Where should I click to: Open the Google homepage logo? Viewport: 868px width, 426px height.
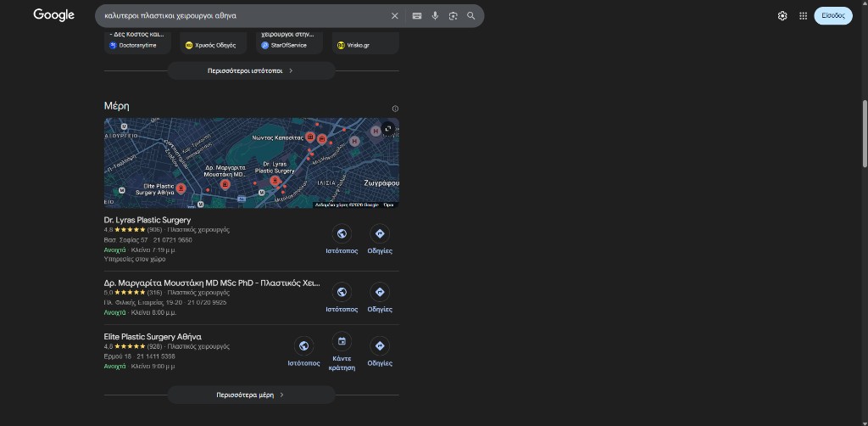[53, 15]
